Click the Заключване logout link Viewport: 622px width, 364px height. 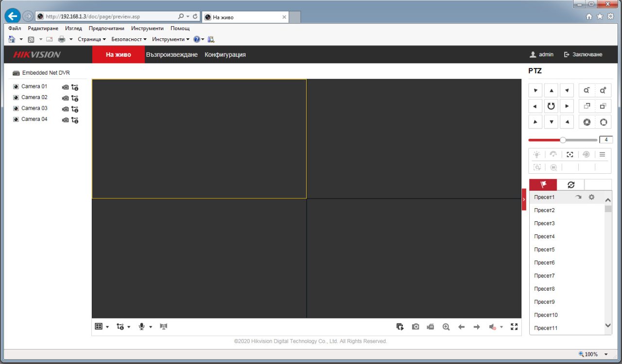click(583, 55)
